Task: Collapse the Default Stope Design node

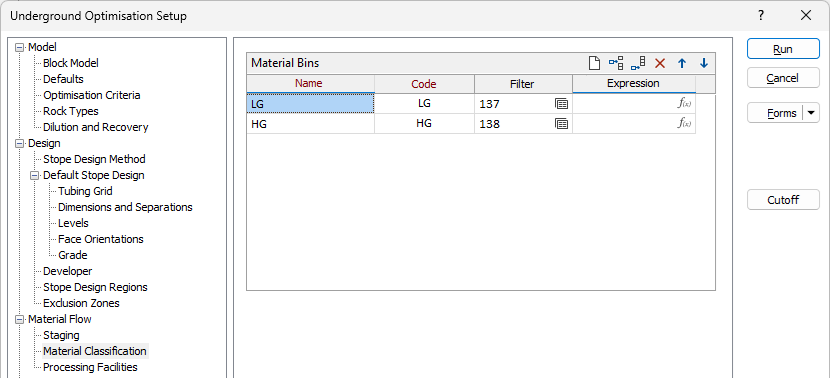Action: [x=35, y=175]
